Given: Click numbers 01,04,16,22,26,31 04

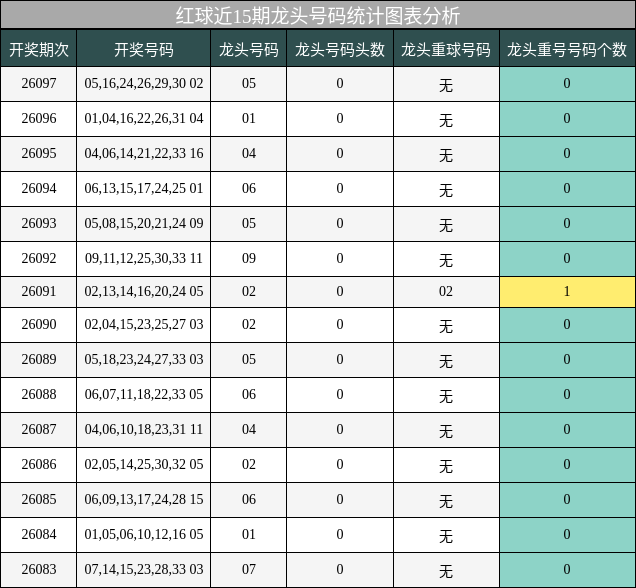Looking at the screenshot, I should pyautogui.click(x=144, y=119).
